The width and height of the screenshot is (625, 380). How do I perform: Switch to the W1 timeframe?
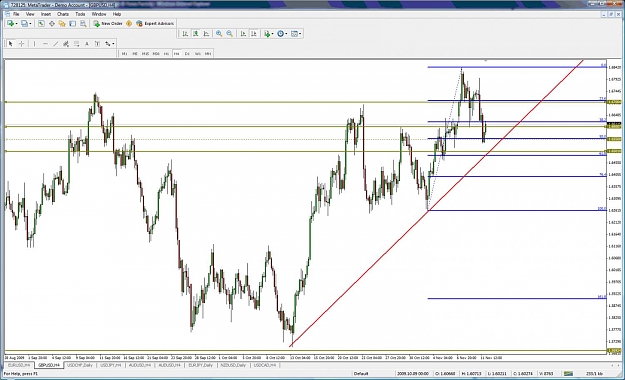point(197,53)
